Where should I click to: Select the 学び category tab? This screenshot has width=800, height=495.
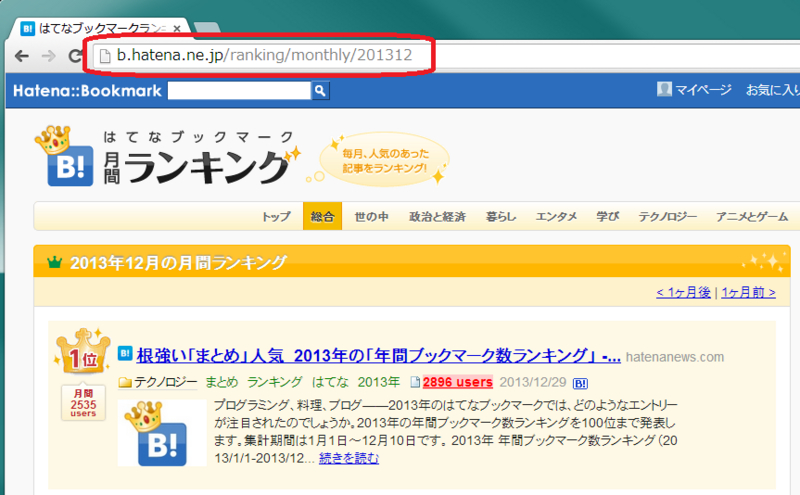[608, 216]
